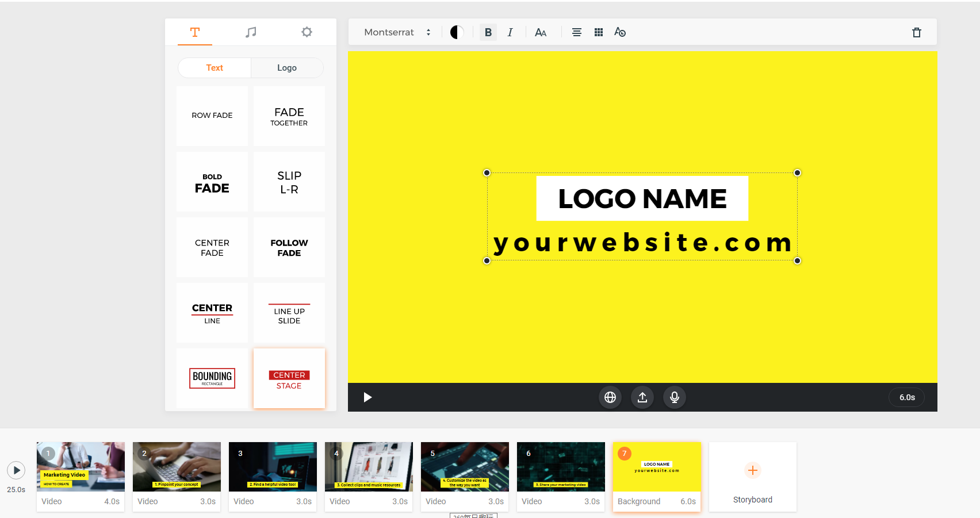The height and width of the screenshot is (518, 980).
Task: Open the font size options
Action: click(541, 32)
